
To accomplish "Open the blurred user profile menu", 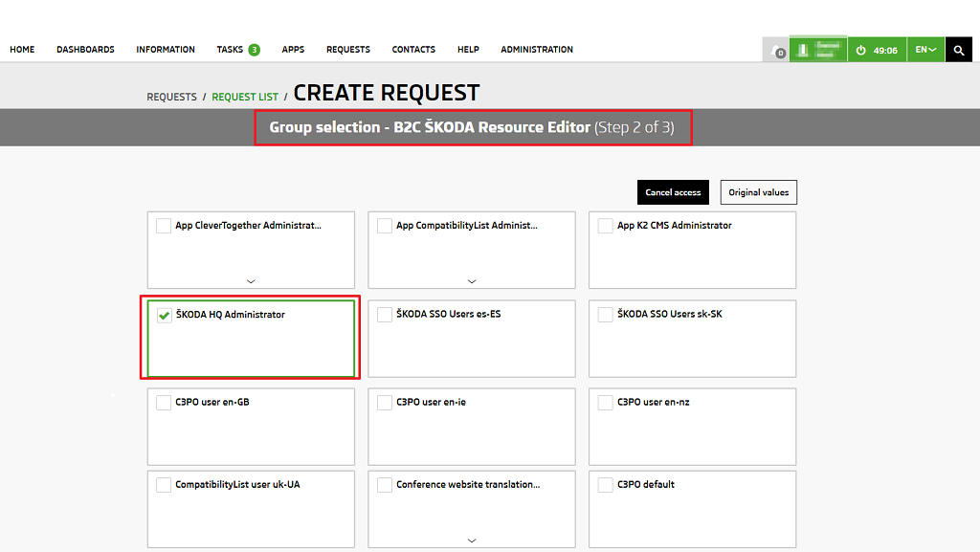I will coord(818,50).
